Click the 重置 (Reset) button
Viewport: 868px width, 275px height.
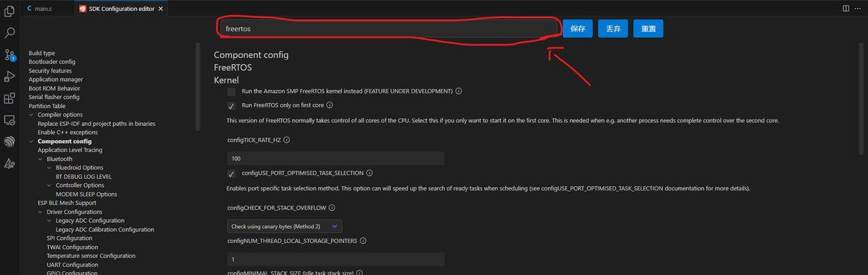coord(648,28)
